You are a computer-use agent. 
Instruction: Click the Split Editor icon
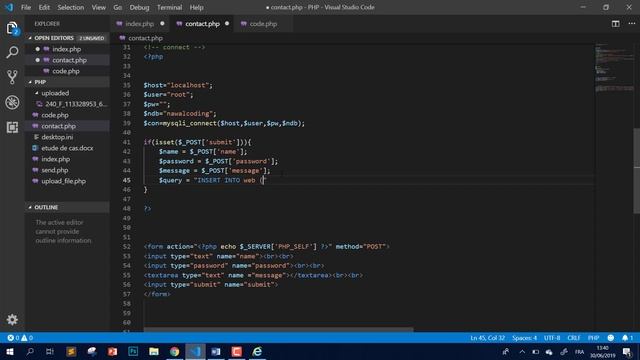[616, 24]
